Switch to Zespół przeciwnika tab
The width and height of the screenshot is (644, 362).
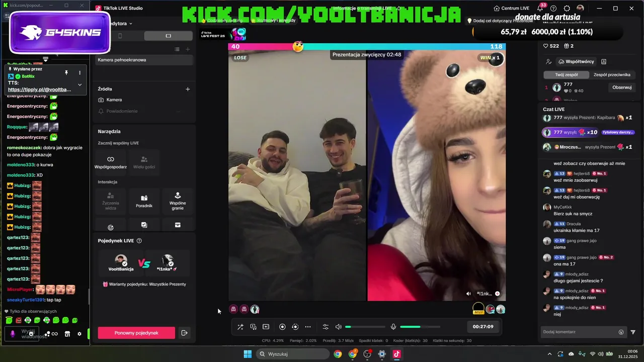[x=612, y=74]
